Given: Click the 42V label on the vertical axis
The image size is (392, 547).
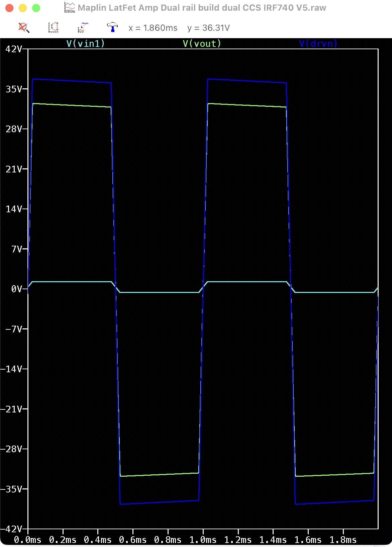Looking at the screenshot, I should point(14,49).
